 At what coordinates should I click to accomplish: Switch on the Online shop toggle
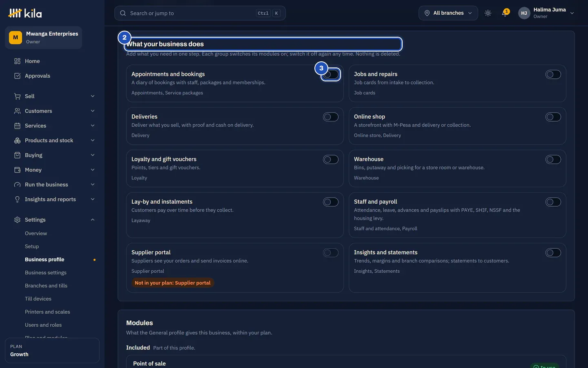[x=553, y=117]
